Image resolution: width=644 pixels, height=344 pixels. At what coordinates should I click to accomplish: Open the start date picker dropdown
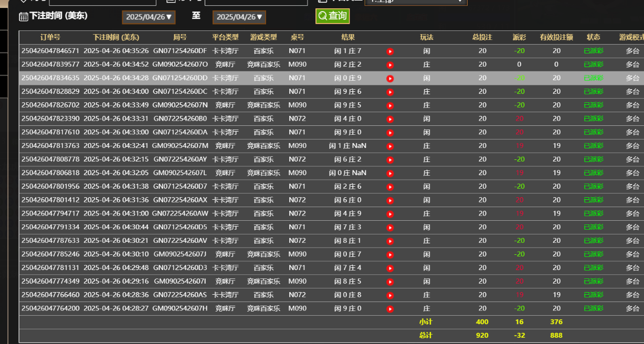pyautogui.click(x=149, y=17)
